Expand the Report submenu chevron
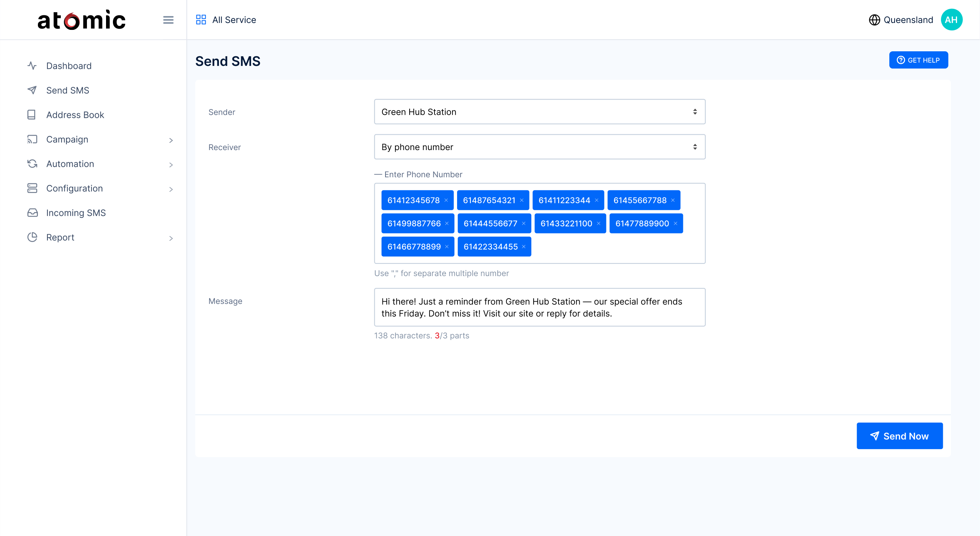The width and height of the screenshot is (980, 536). point(171,238)
